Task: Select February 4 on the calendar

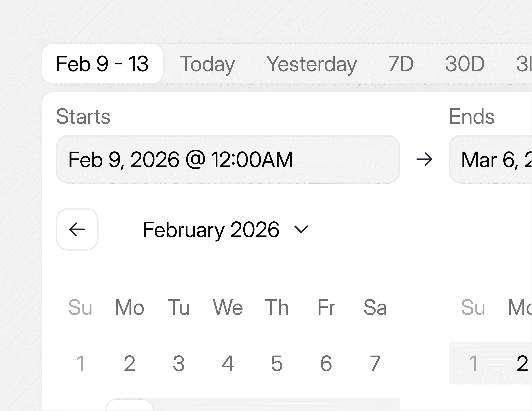Action: pyautogui.click(x=228, y=363)
